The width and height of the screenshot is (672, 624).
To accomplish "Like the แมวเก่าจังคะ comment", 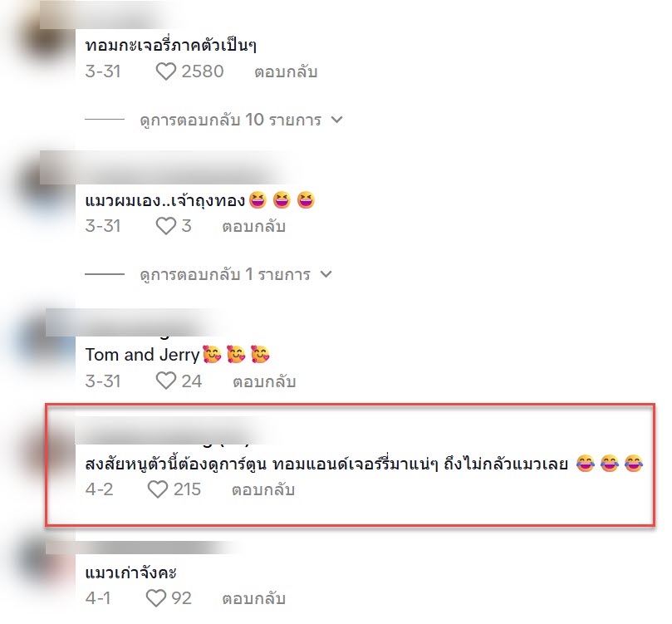I will pyautogui.click(x=156, y=598).
